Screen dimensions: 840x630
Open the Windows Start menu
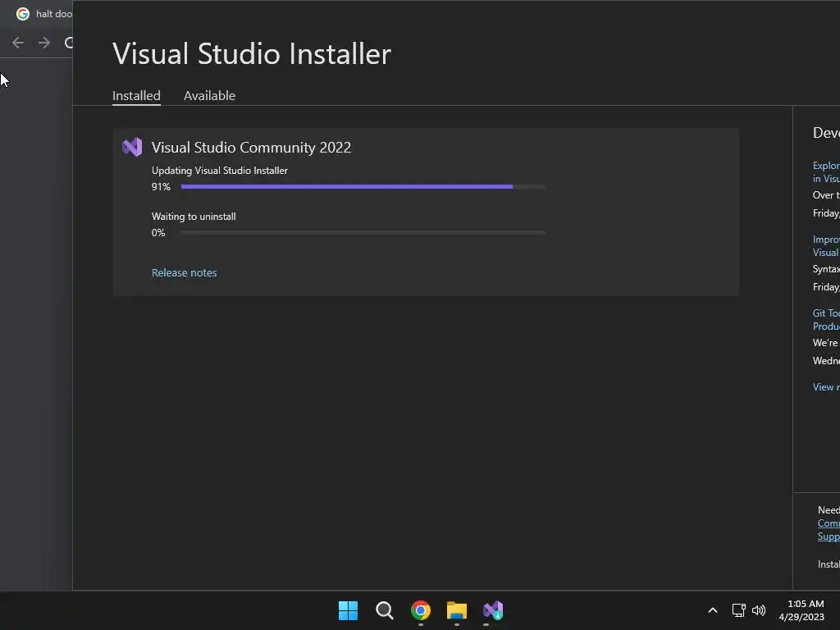click(348, 610)
